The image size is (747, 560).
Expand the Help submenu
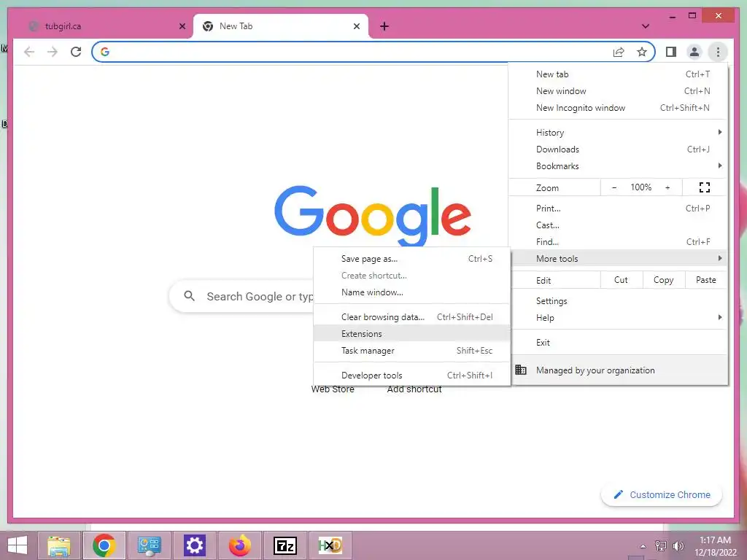(618, 318)
